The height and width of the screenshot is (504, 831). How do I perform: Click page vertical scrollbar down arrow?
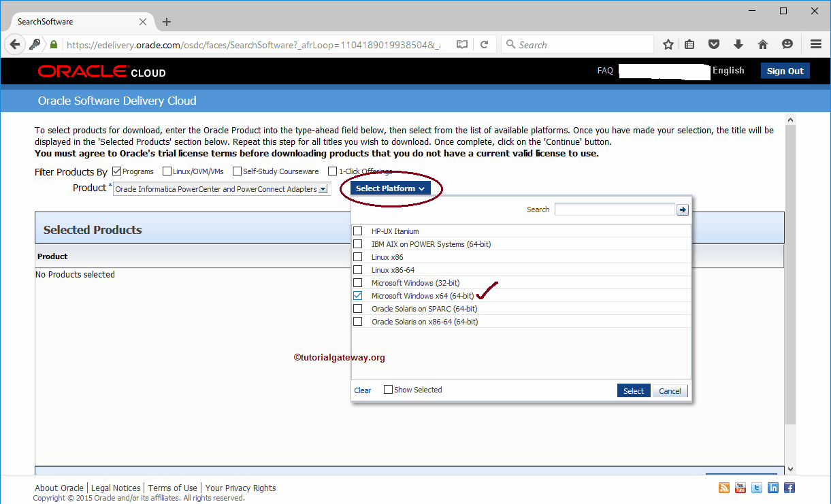[x=790, y=469]
